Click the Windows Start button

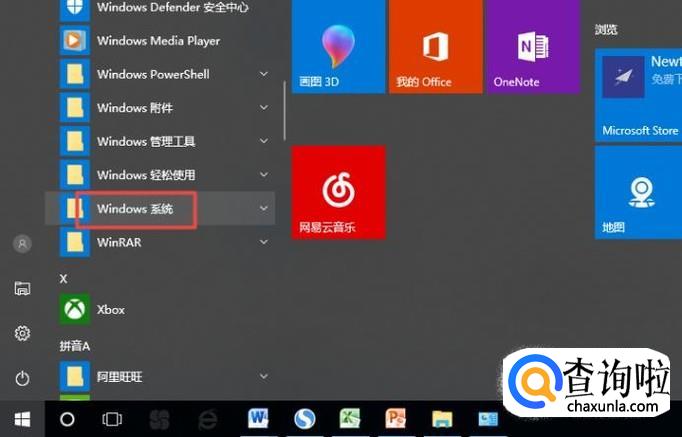22,419
